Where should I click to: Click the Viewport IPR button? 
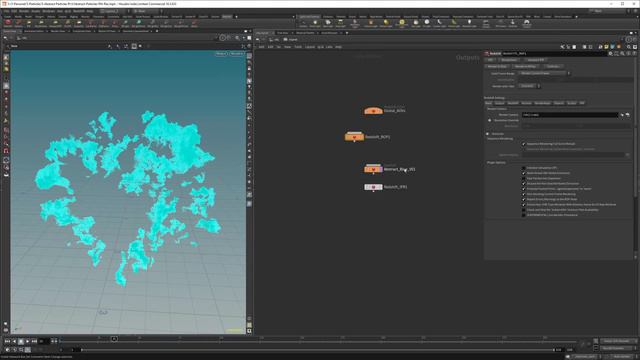click(536, 60)
